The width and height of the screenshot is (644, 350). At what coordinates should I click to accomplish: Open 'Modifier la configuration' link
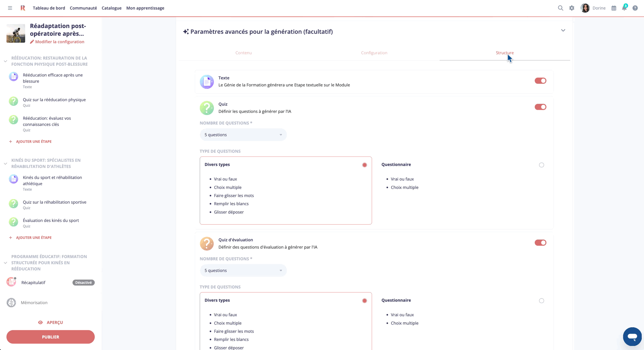57,42
